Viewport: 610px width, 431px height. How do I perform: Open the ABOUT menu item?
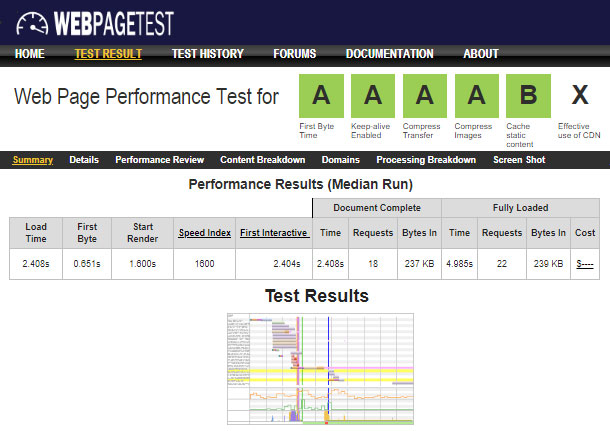click(481, 54)
